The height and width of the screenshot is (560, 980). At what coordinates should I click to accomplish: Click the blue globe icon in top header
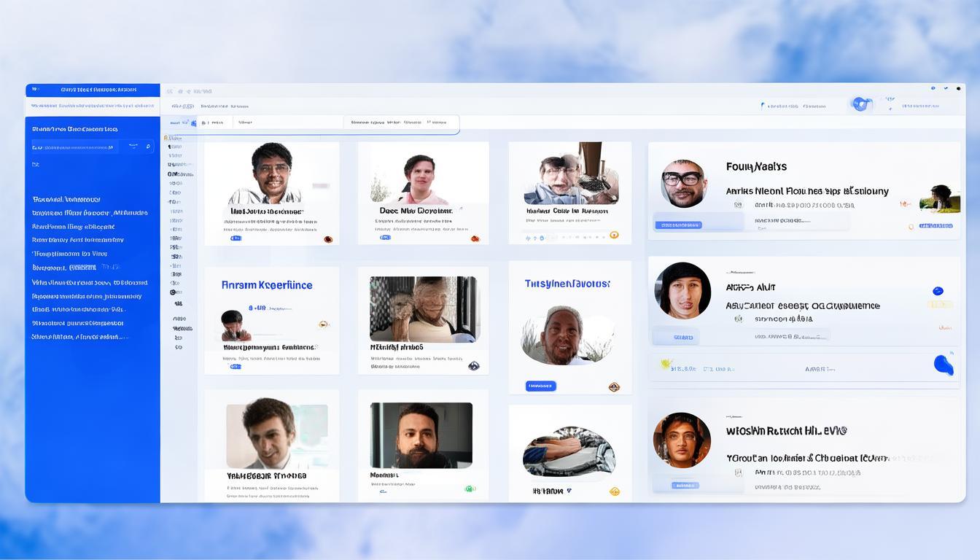(x=860, y=104)
